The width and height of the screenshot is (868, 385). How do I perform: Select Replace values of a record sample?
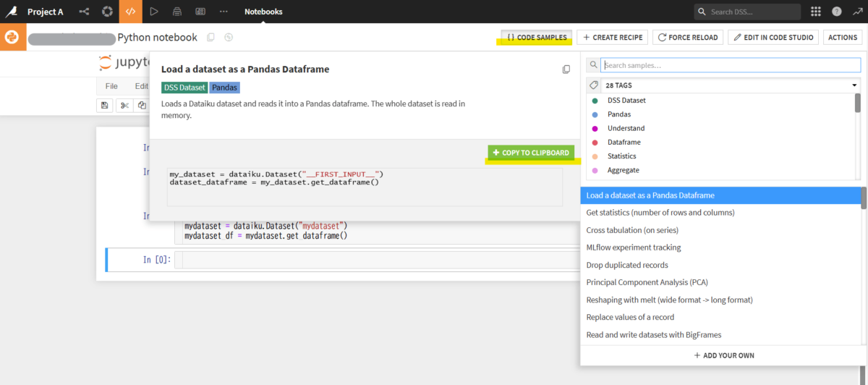pyautogui.click(x=721, y=317)
